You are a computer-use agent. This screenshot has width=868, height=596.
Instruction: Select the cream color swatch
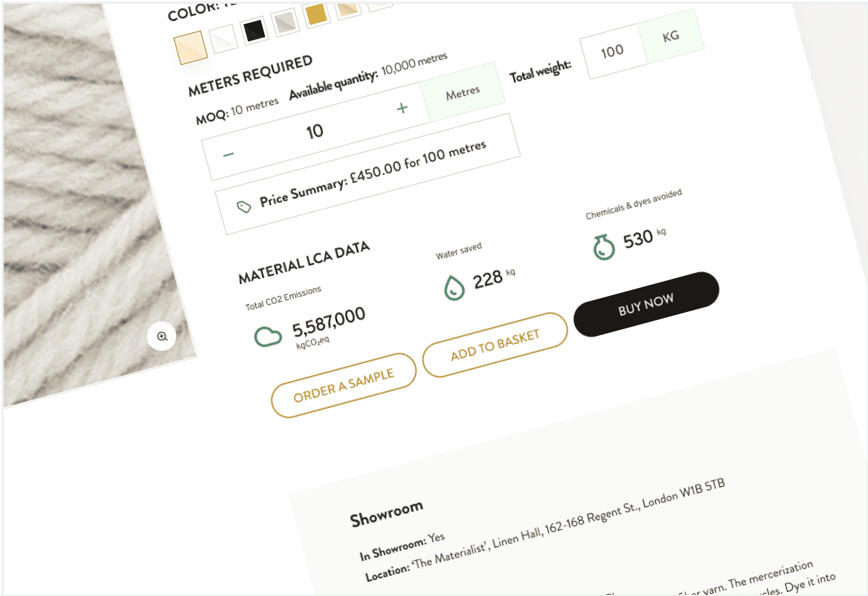point(191,46)
